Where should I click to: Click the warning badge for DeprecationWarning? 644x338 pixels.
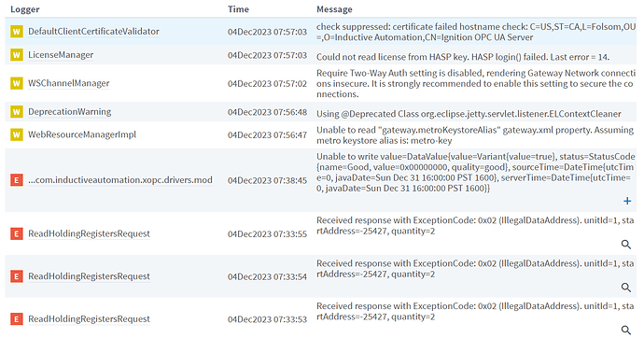click(x=17, y=112)
